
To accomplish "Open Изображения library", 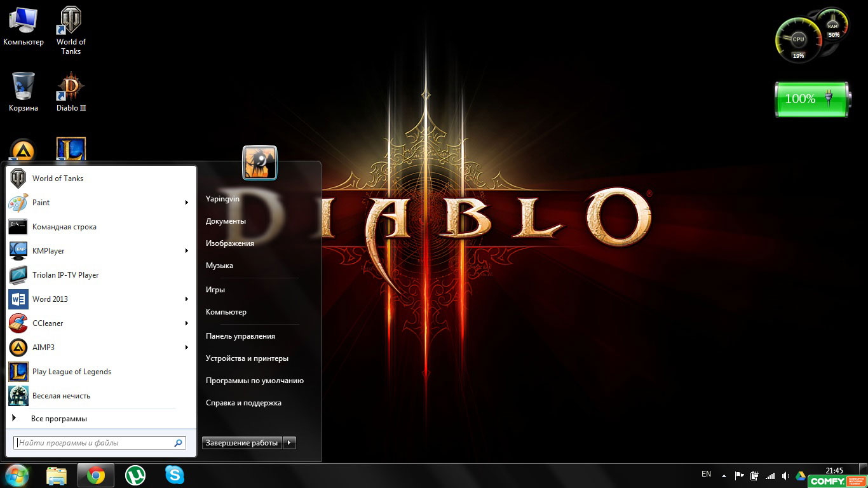I will click(230, 243).
